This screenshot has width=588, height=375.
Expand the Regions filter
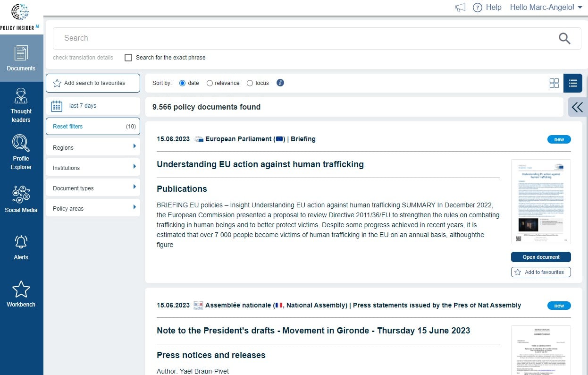[x=92, y=147]
